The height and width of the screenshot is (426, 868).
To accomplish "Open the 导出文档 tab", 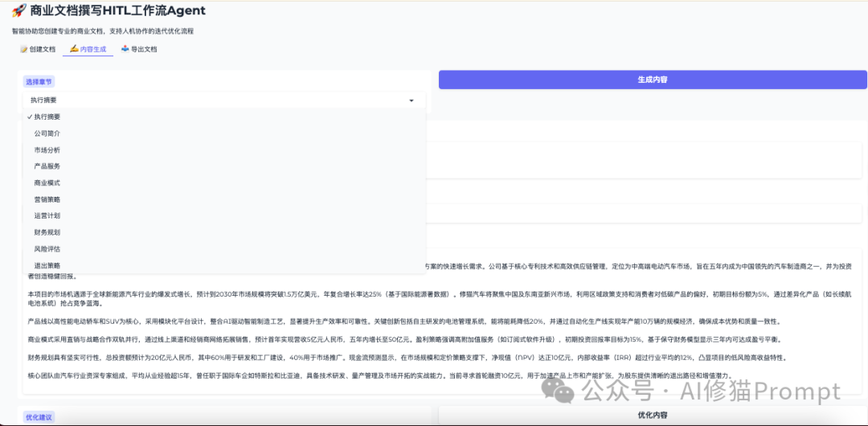I will coord(139,49).
